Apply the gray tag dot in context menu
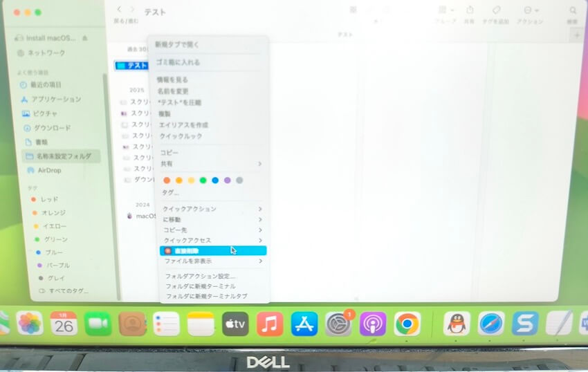Viewport: 588px width, 372px height. click(x=239, y=180)
